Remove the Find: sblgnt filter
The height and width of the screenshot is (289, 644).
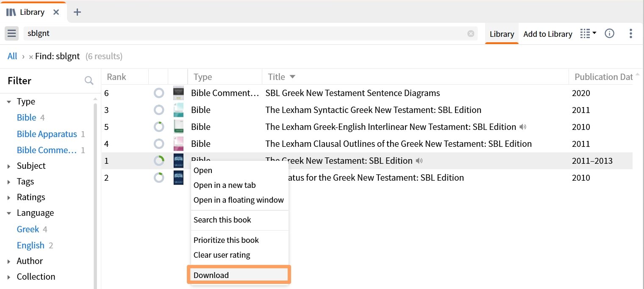coord(31,57)
